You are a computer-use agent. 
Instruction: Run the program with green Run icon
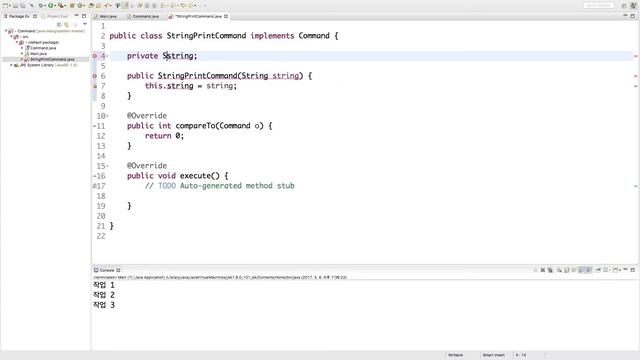[51, 6]
